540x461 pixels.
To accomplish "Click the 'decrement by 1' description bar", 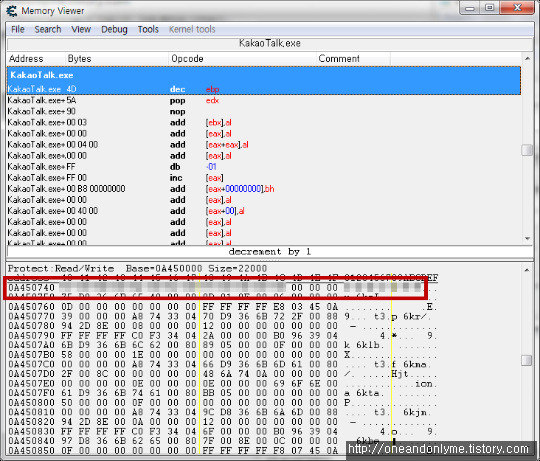I will 270,252.
